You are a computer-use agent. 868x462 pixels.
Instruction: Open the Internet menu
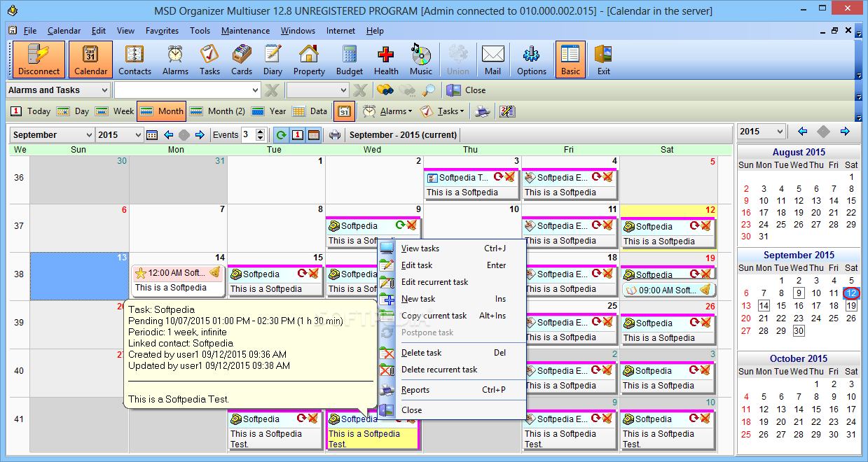[x=340, y=31]
